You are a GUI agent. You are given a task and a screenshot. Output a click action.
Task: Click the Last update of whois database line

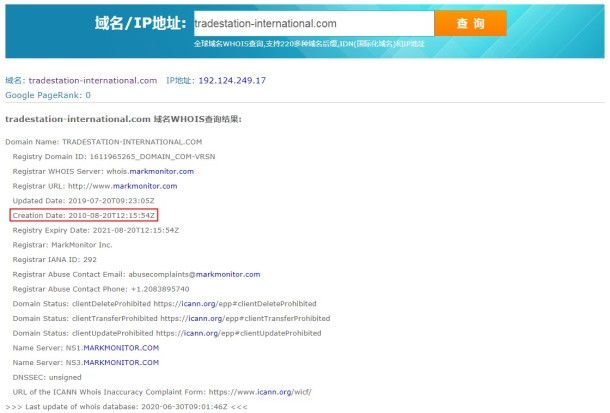point(126,407)
